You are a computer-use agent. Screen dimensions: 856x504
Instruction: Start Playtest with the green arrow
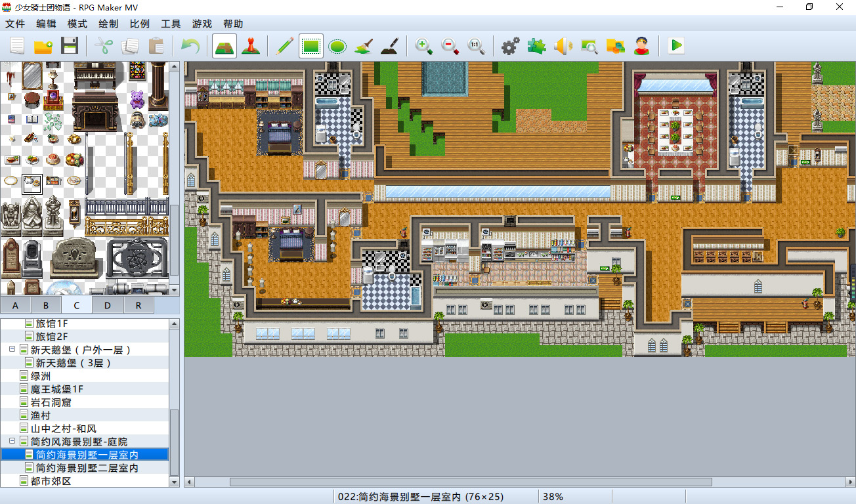pos(676,46)
